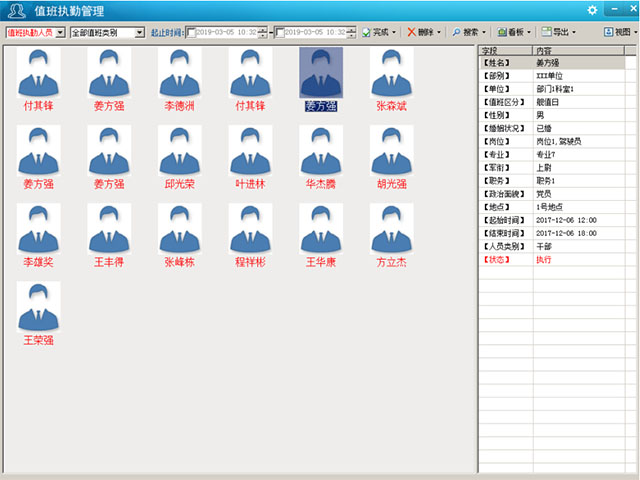Click the 搜索 magnifier icon
640x480 pixels.
tap(456, 32)
